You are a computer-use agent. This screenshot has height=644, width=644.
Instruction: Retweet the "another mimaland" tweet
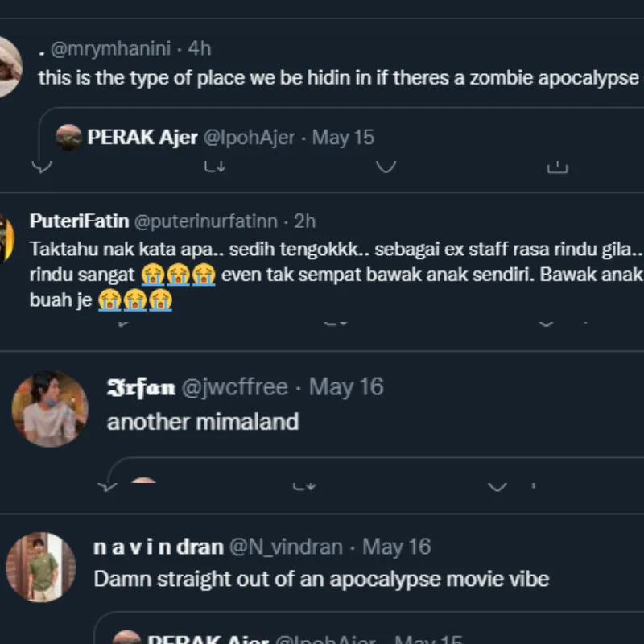click(x=303, y=485)
